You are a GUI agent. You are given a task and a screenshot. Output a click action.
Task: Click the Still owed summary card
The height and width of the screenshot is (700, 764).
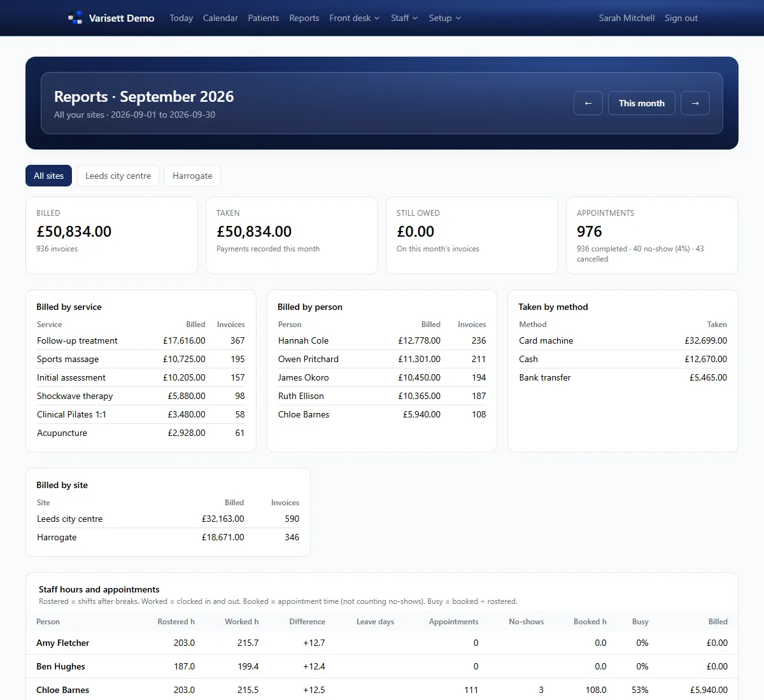[472, 235]
